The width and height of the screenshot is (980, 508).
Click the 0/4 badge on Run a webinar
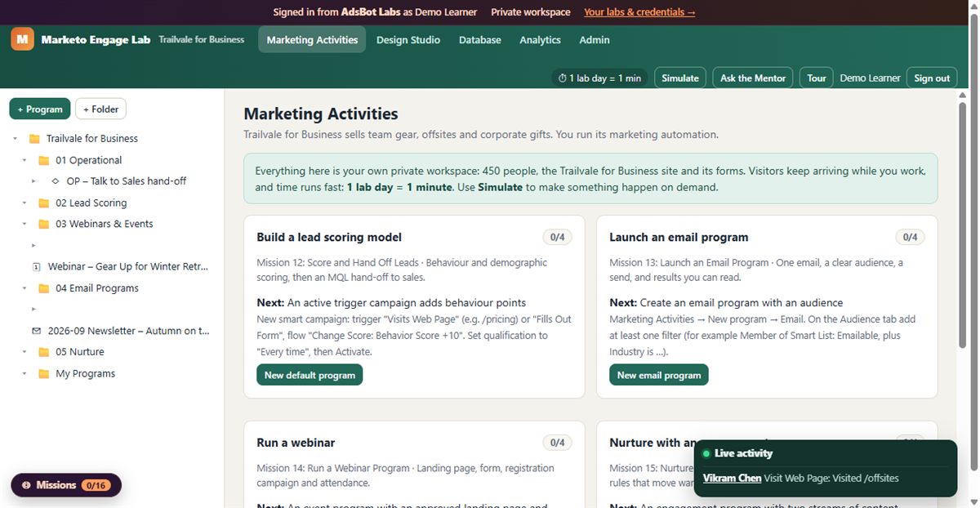click(557, 443)
